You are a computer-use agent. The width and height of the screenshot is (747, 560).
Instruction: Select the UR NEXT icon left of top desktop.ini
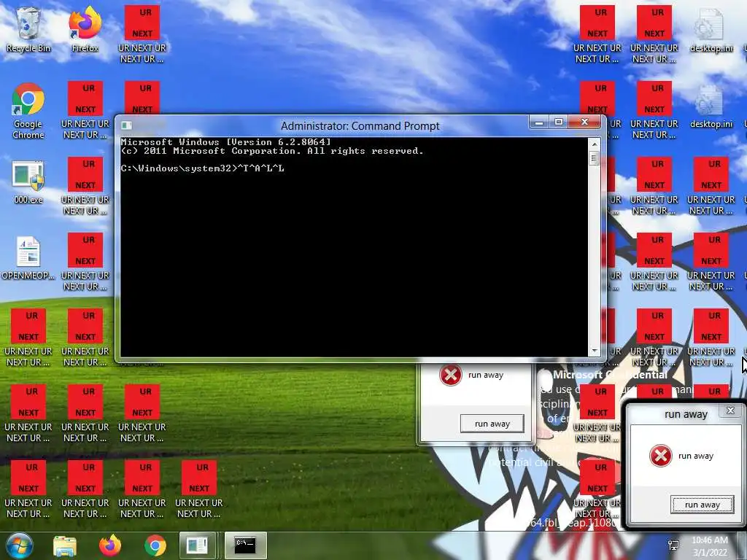pyautogui.click(x=654, y=34)
